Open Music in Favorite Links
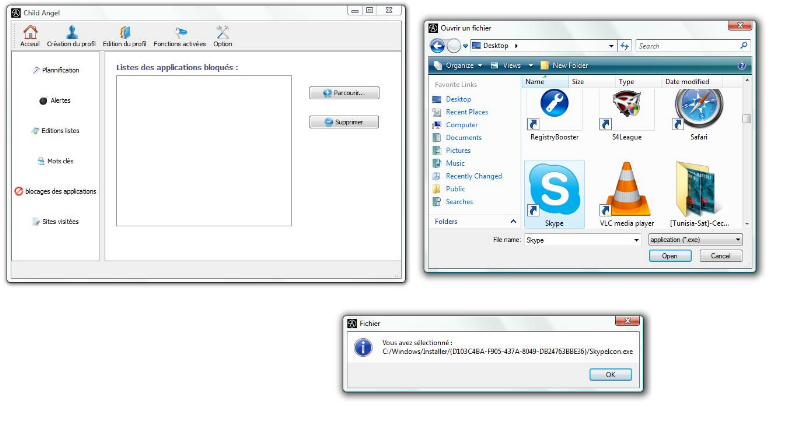 [449, 163]
